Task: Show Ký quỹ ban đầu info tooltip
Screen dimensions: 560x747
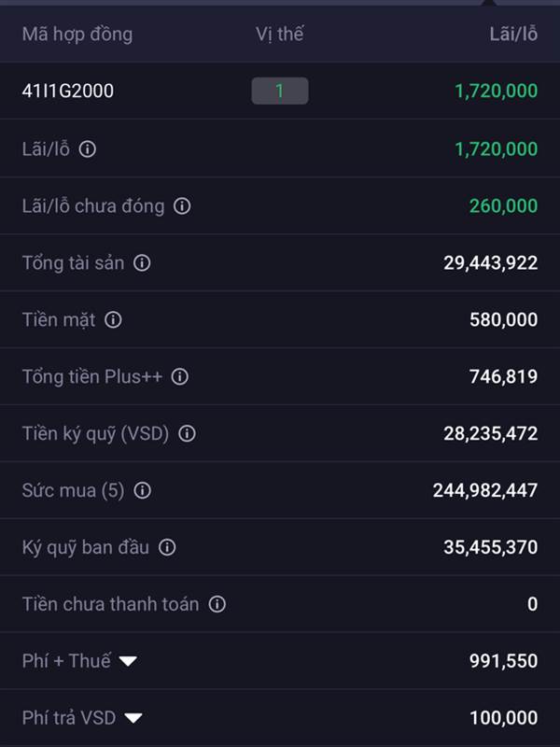Action: coord(167,548)
